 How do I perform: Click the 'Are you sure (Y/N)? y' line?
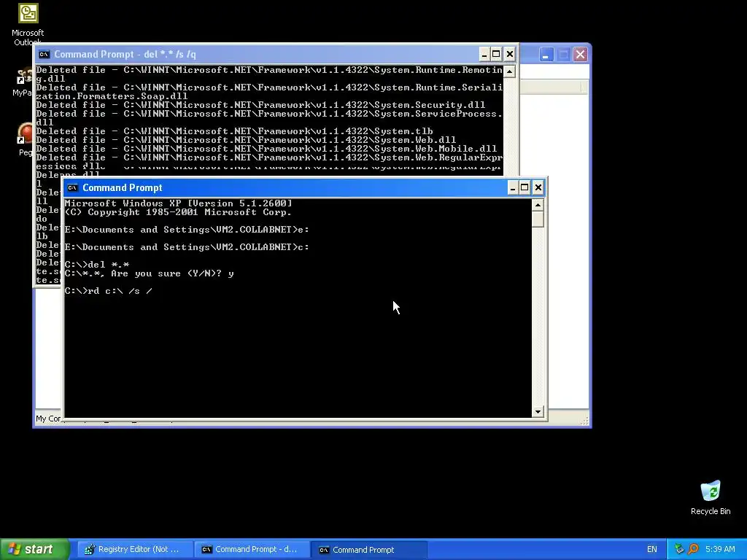coord(149,273)
